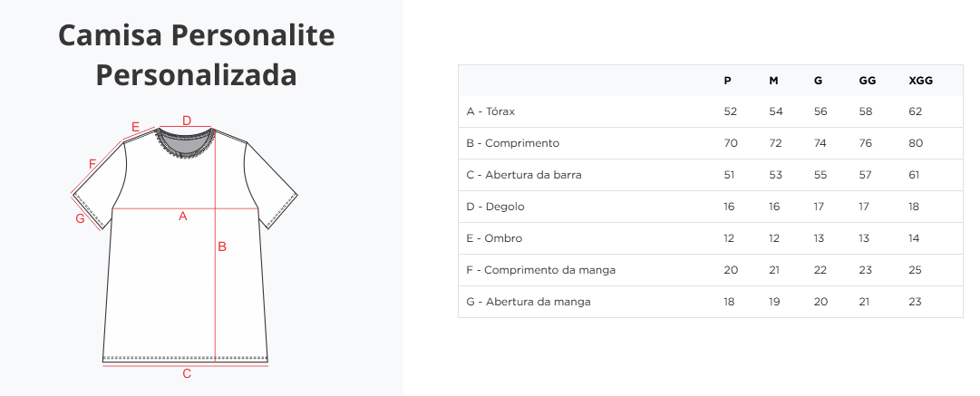Click the red letter D neckline label
This screenshot has width=980, height=396.
coord(186,121)
